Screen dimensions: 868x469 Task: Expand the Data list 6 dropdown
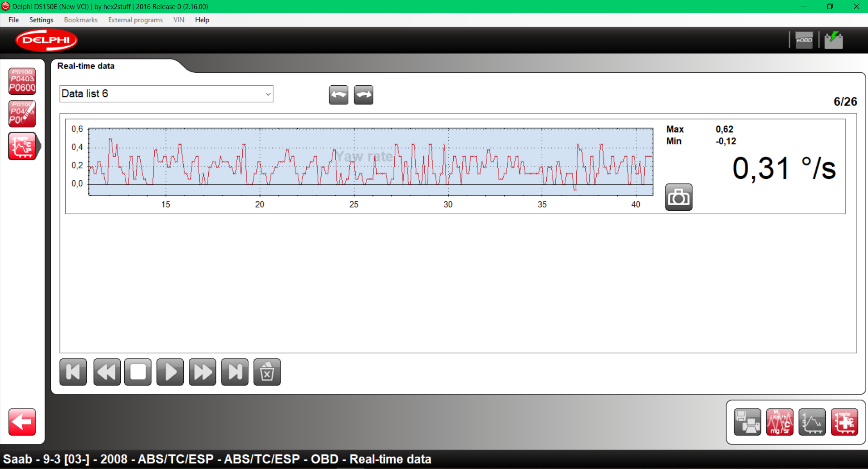coord(268,94)
